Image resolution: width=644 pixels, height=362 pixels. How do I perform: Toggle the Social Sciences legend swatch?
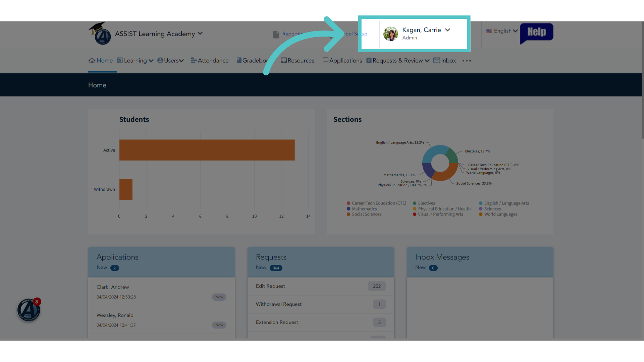(x=348, y=214)
